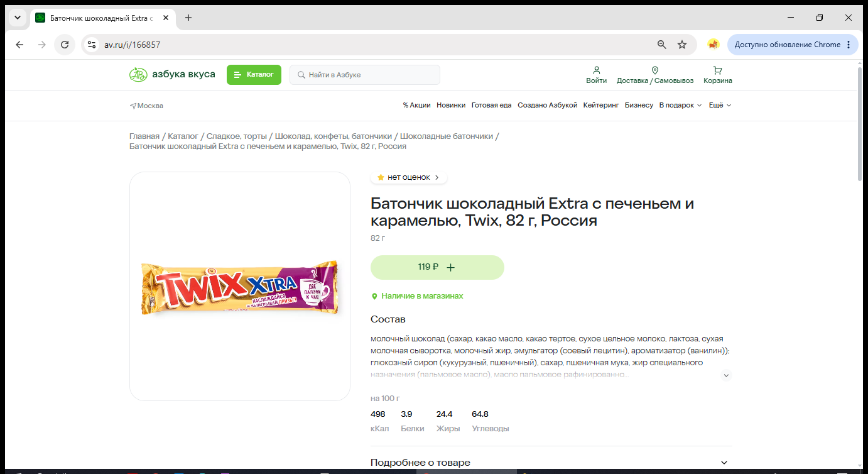Open Доставка / Самовывоз location pin
The height and width of the screenshot is (474, 868).
click(654, 70)
